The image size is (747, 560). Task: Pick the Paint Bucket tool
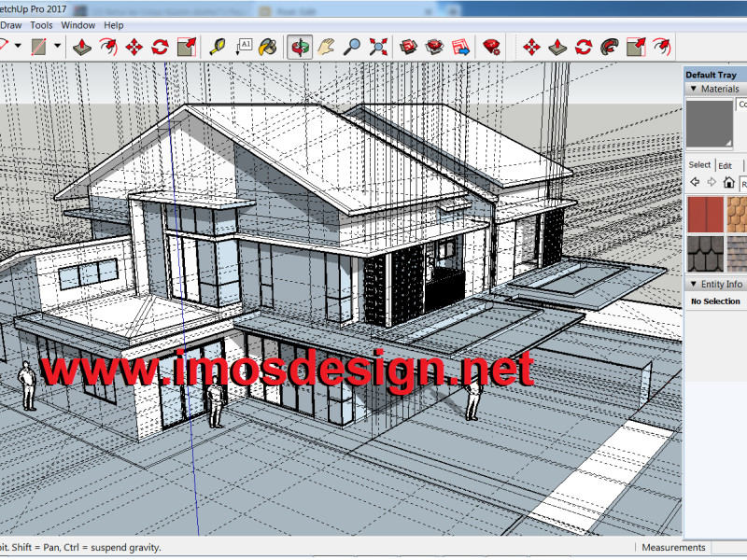[268, 46]
